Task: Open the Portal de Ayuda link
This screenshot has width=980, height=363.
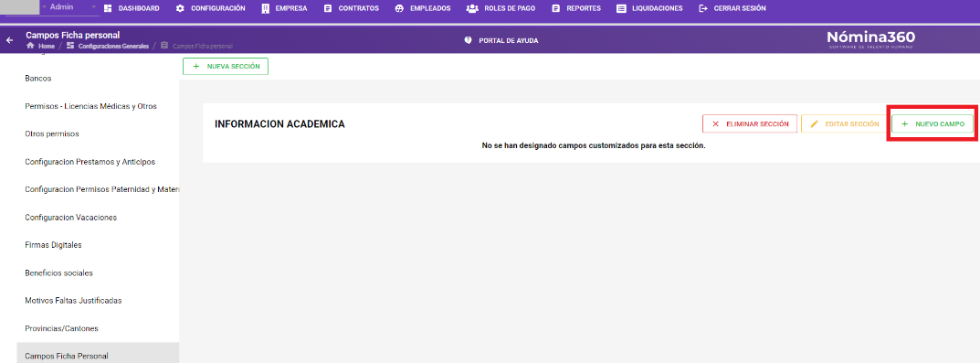Action: pyautogui.click(x=508, y=40)
